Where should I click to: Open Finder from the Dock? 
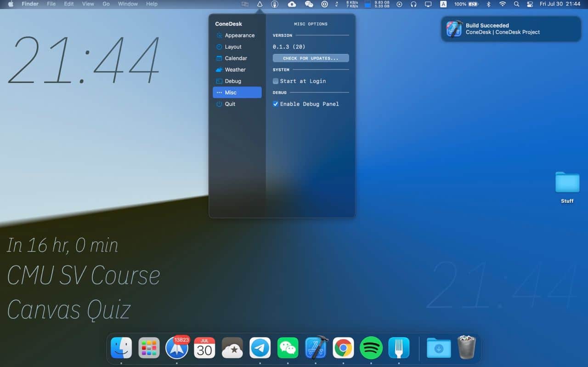pos(121,348)
